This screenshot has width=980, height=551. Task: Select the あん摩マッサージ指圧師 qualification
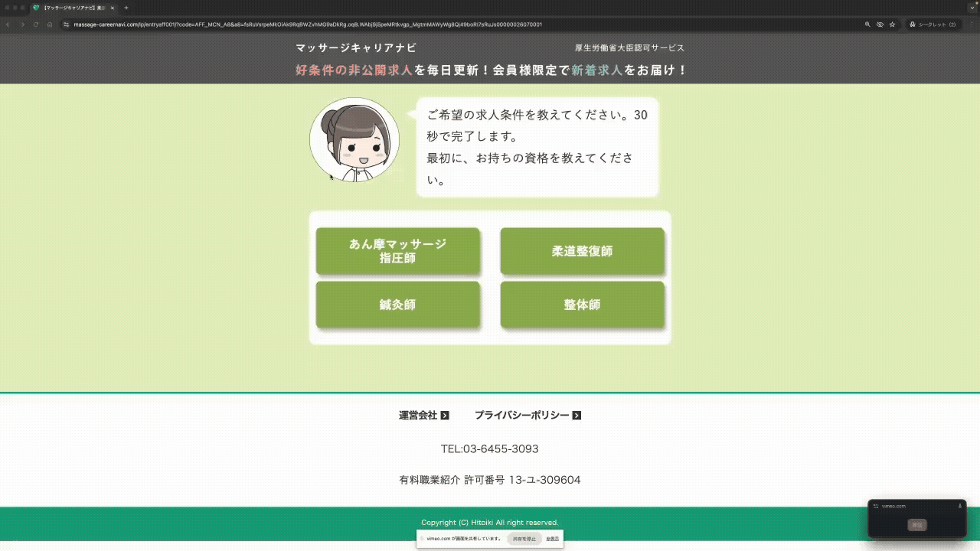click(397, 251)
